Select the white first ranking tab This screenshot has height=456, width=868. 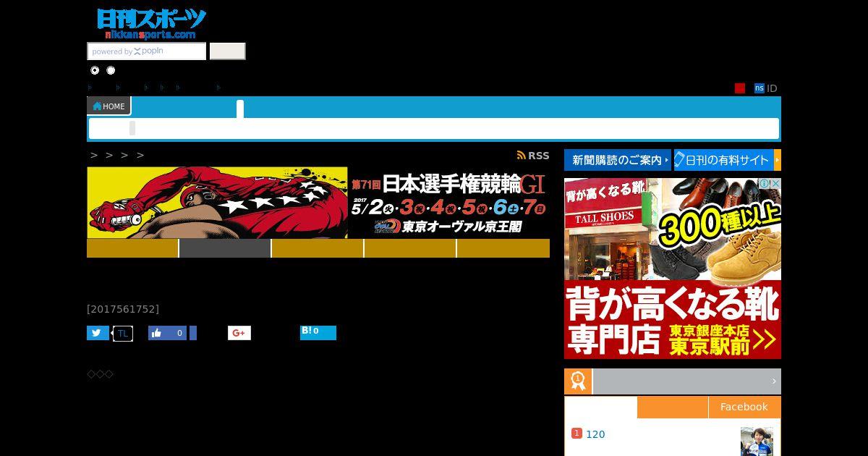601,407
